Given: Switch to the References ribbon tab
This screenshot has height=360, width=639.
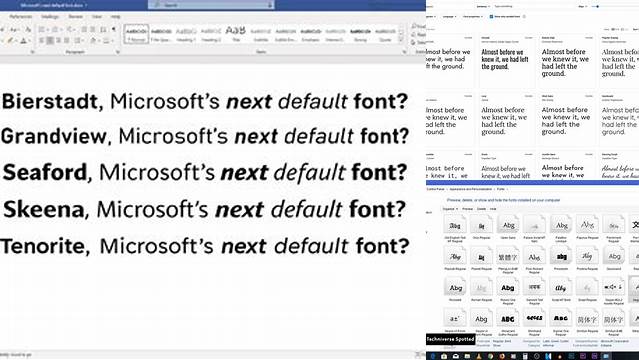Looking at the screenshot, I should click(x=20, y=17).
